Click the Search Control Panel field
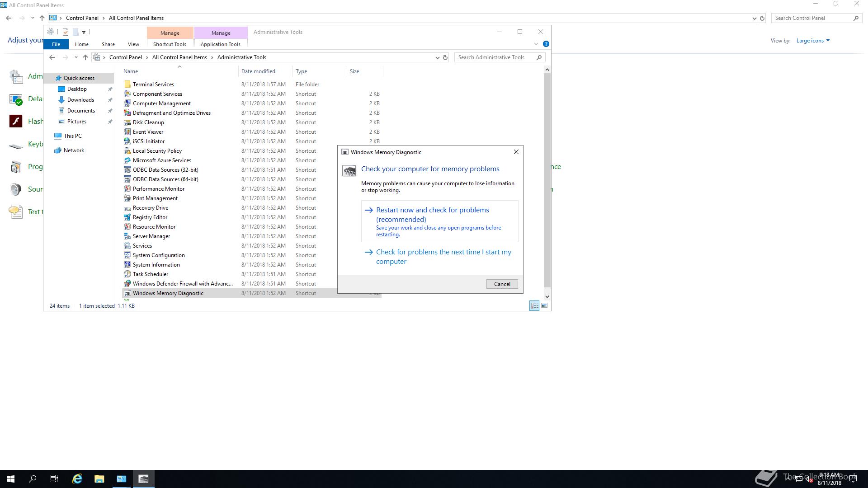The width and height of the screenshot is (868, 488). tap(816, 18)
